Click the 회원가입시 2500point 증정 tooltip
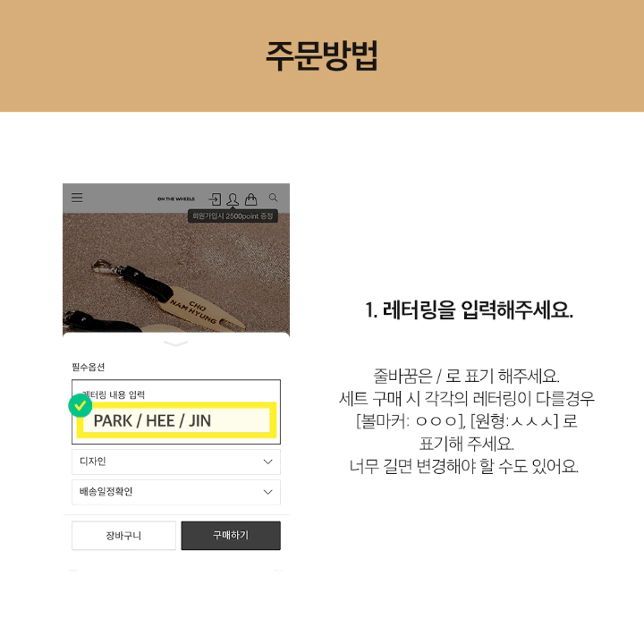 233,216
